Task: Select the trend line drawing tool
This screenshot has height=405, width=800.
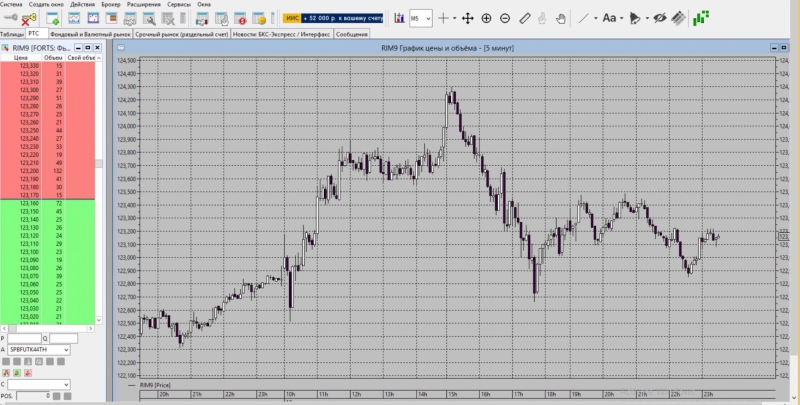Action: 584,18
